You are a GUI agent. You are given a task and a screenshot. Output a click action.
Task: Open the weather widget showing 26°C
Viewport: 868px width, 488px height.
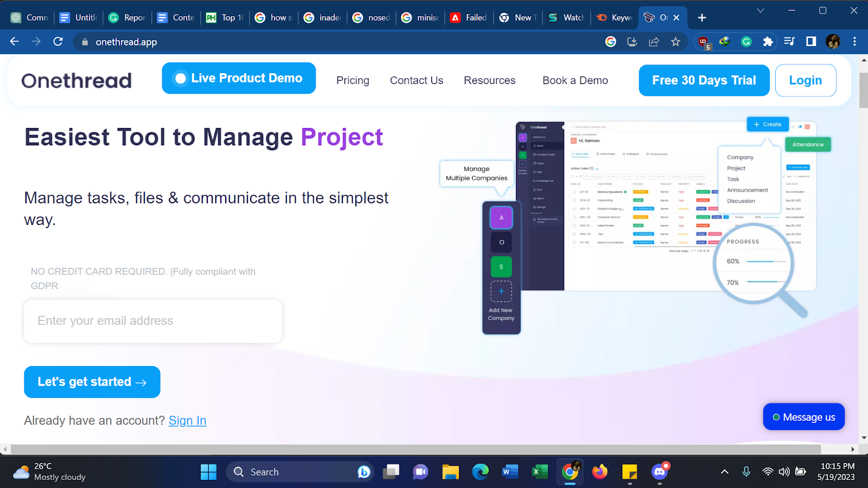coord(50,472)
